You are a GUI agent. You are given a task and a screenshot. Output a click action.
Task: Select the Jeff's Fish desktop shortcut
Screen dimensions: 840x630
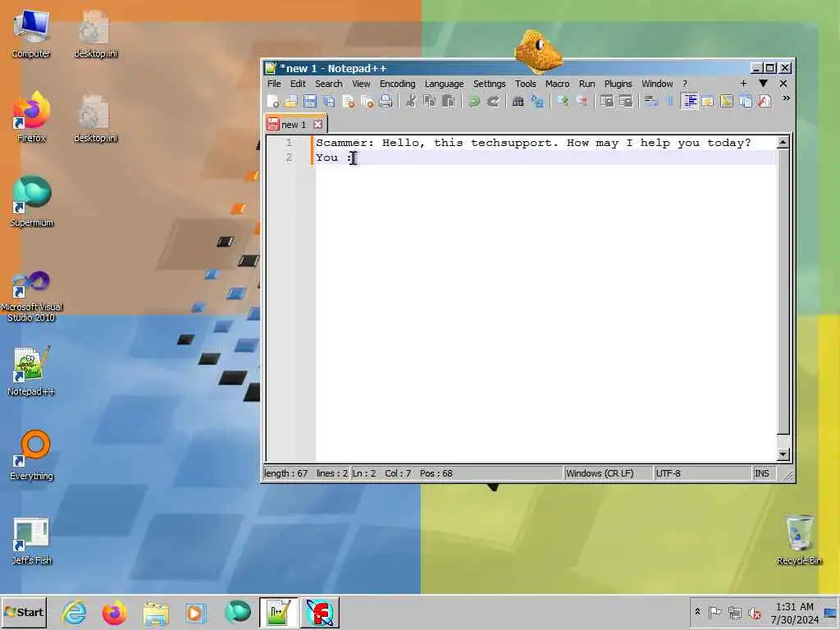pos(32,541)
